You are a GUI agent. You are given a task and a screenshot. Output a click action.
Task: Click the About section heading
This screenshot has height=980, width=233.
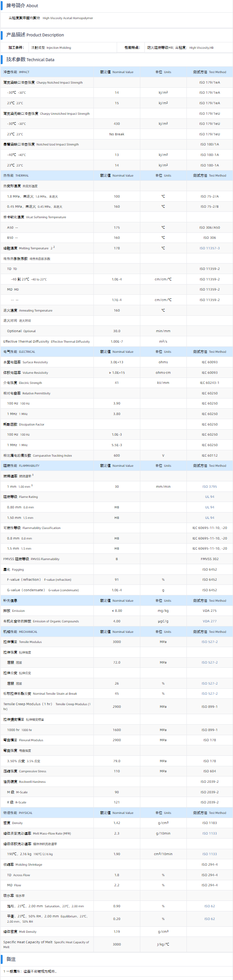[x=22, y=6]
